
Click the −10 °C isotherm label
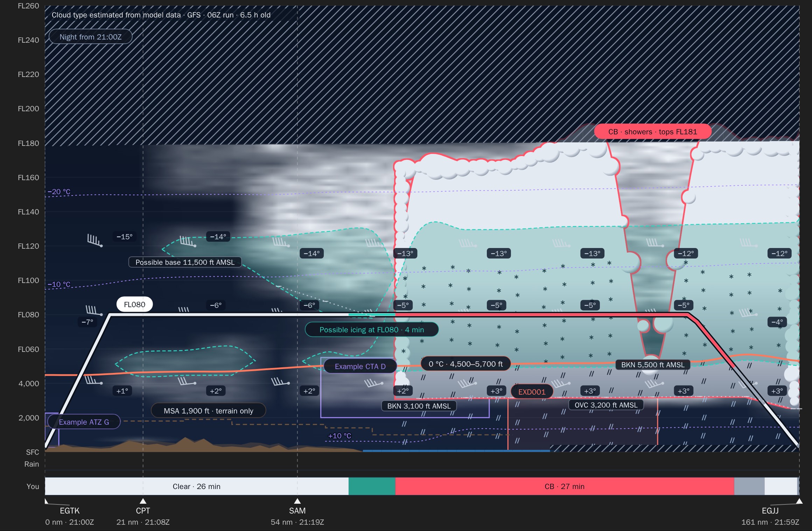click(59, 284)
